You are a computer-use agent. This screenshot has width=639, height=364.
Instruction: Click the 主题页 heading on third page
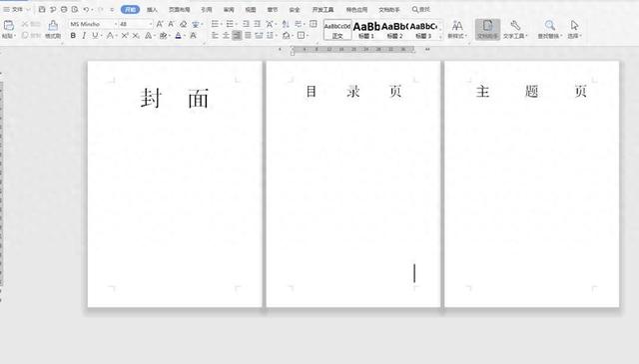click(531, 91)
